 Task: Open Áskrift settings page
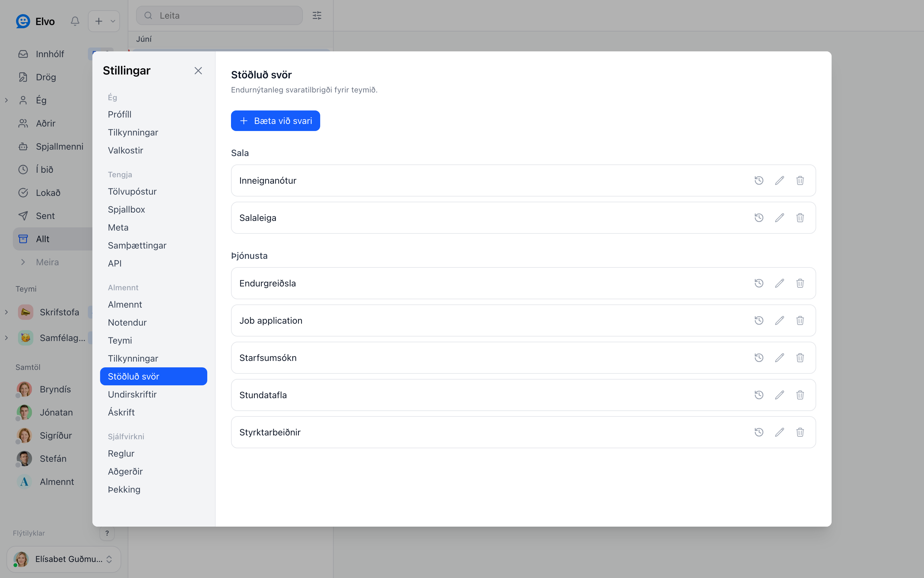pos(153,412)
